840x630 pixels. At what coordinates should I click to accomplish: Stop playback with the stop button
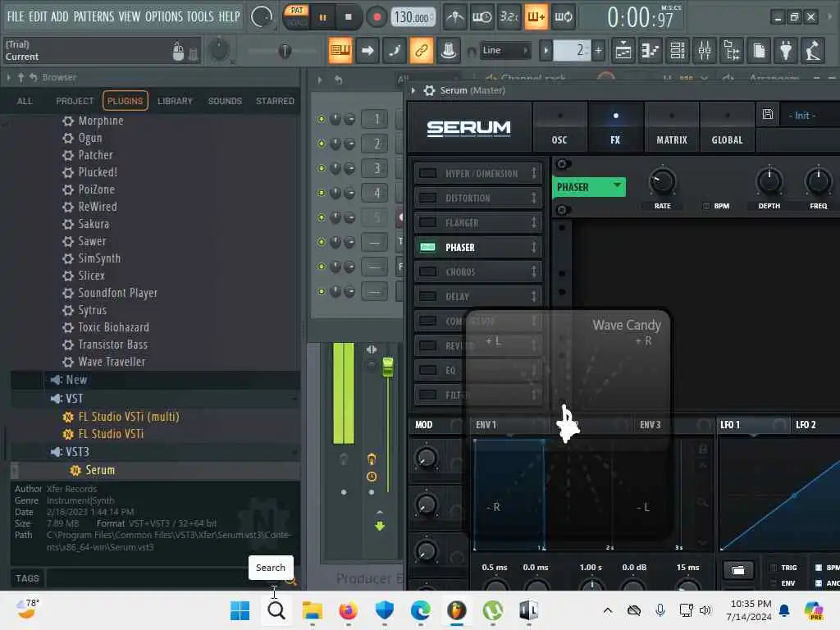click(348, 17)
